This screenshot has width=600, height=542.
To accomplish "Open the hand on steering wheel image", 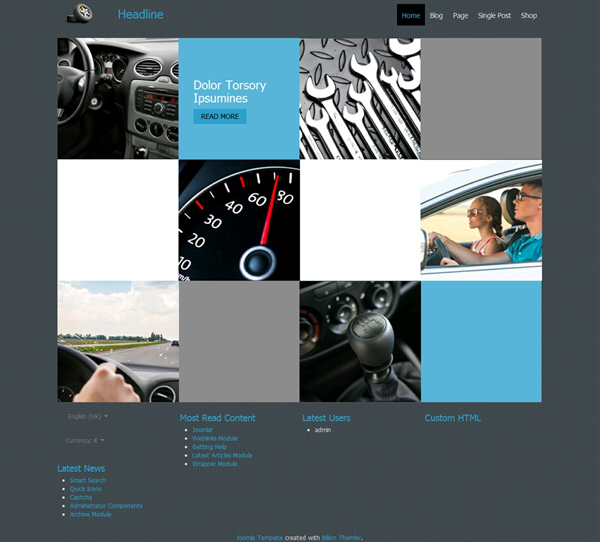I will (118, 341).
